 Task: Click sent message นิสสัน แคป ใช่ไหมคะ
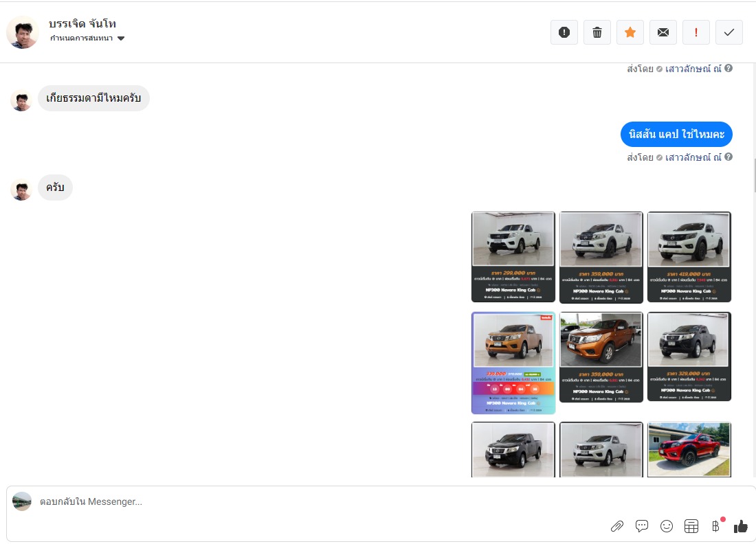(x=676, y=134)
